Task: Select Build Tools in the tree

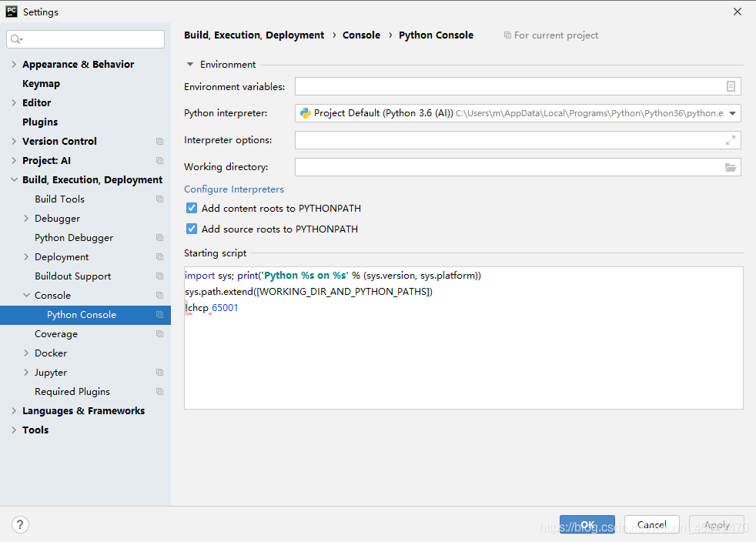Action: point(59,199)
